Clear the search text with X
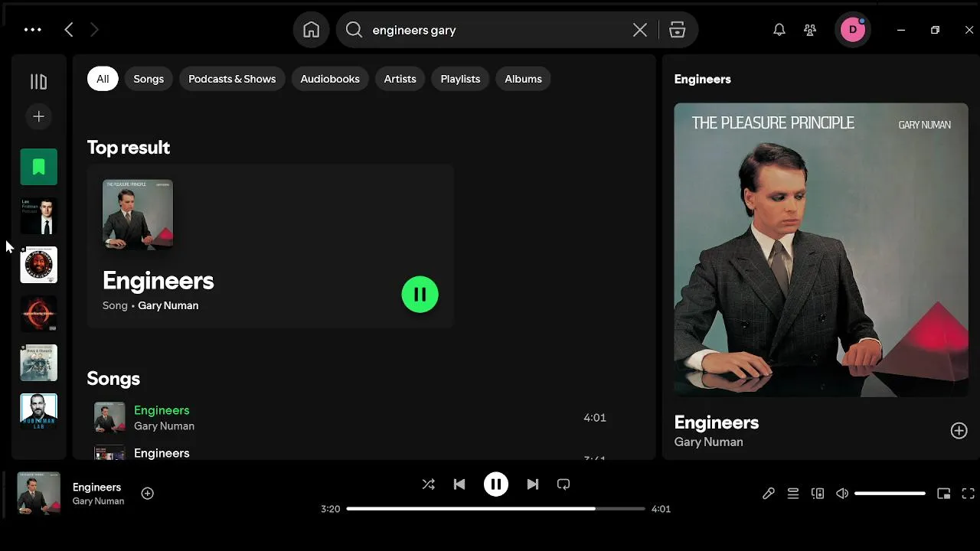 click(x=640, y=30)
